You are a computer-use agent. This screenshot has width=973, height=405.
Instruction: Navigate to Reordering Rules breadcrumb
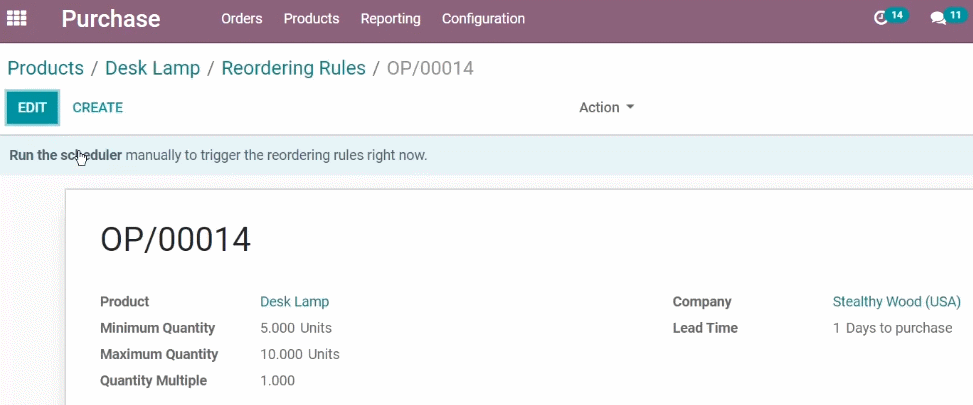click(x=293, y=68)
